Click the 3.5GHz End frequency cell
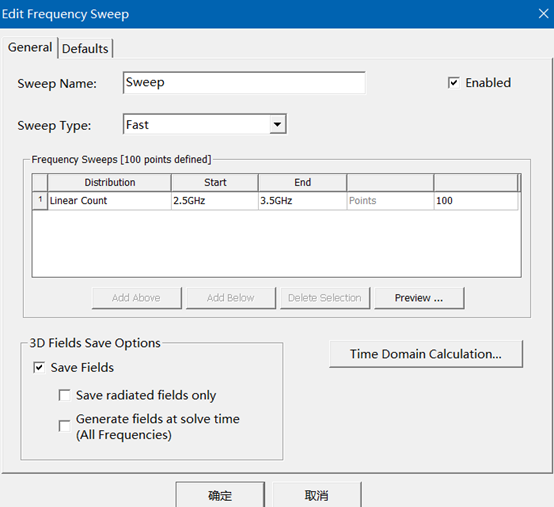554x507 pixels. click(x=302, y=201)
